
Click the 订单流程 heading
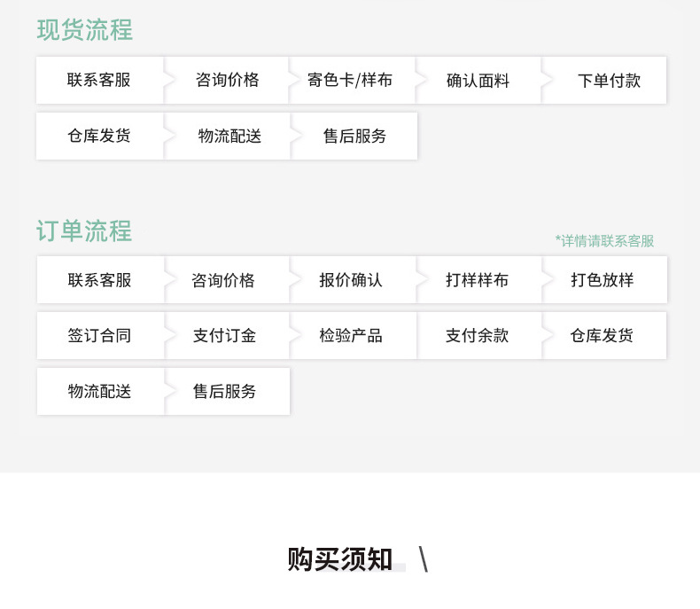click(84, 230)
